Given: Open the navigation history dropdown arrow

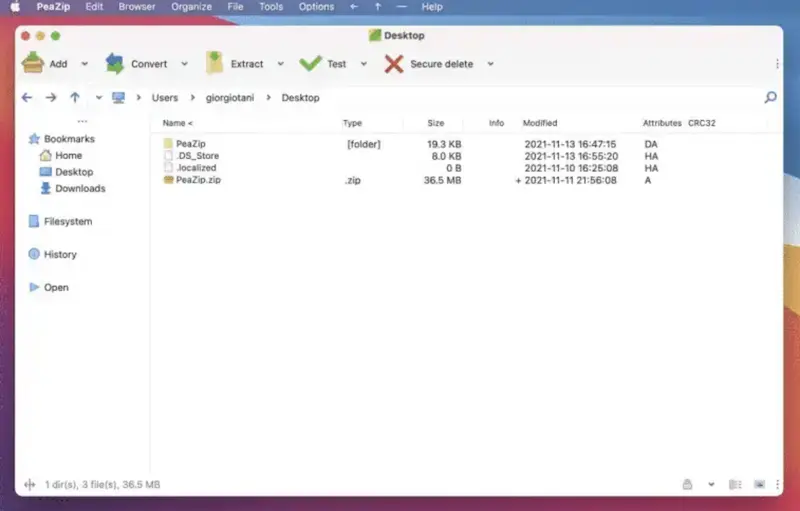Looking at the screenshot, I should coord(99,97).
